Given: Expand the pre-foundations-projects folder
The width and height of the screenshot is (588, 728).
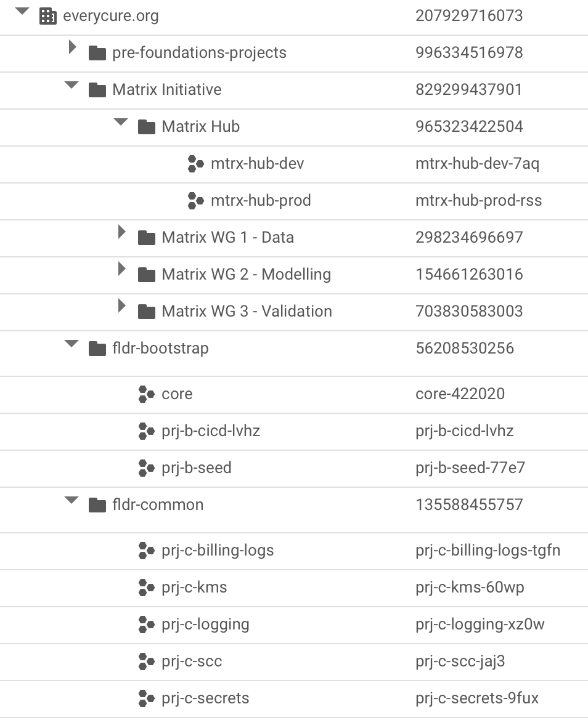Looking at the screenshot, I should (72, 47).
